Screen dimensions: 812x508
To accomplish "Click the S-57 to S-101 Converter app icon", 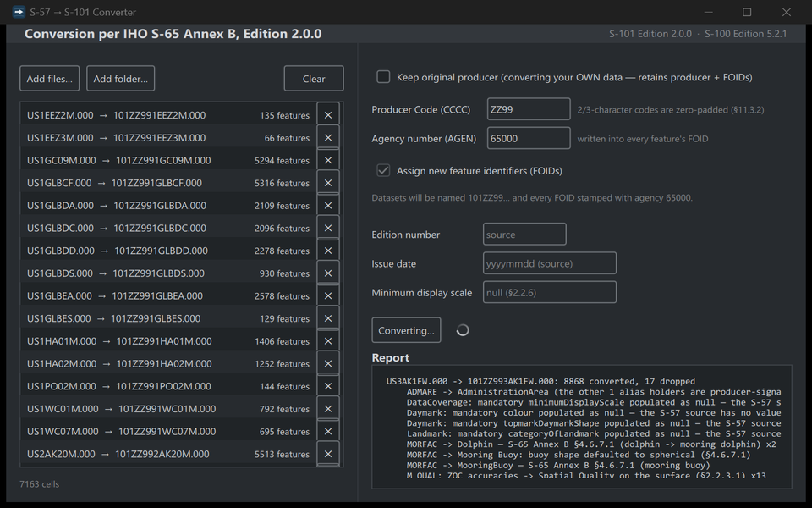I will [19, 12].
